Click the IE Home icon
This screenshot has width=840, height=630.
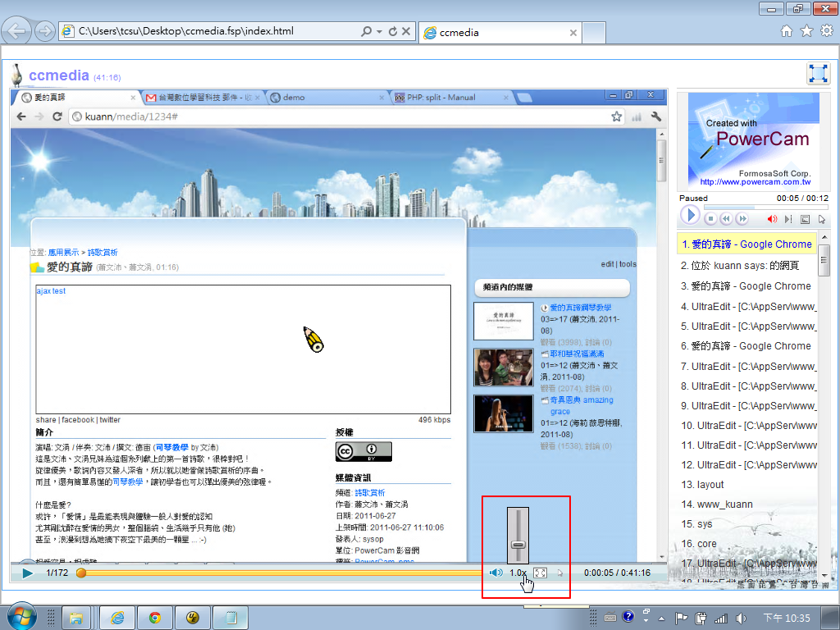tap(786, 31)
